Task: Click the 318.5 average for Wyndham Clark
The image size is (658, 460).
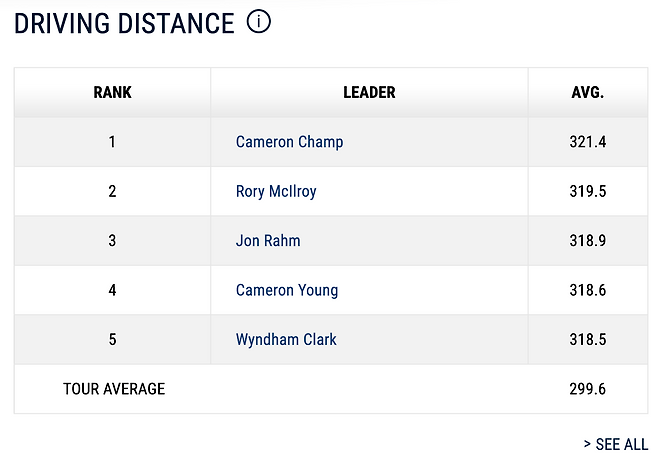Action: pyautogui.click(x=588, y=339)
